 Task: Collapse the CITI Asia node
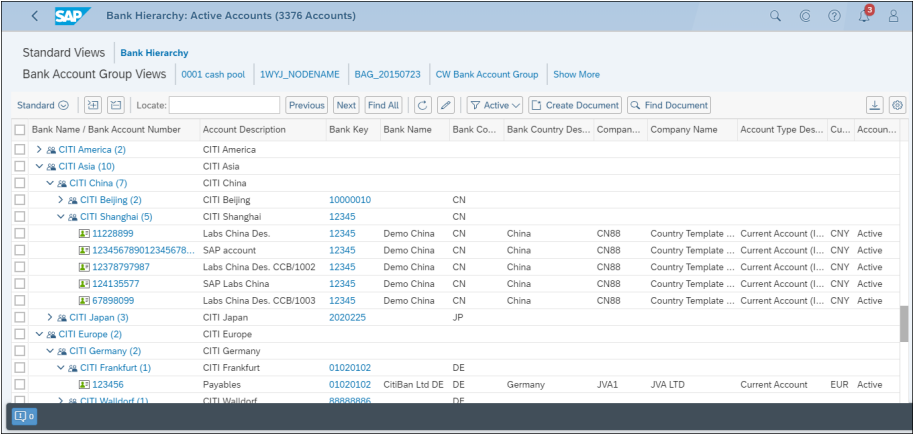(x=39, y=166)
